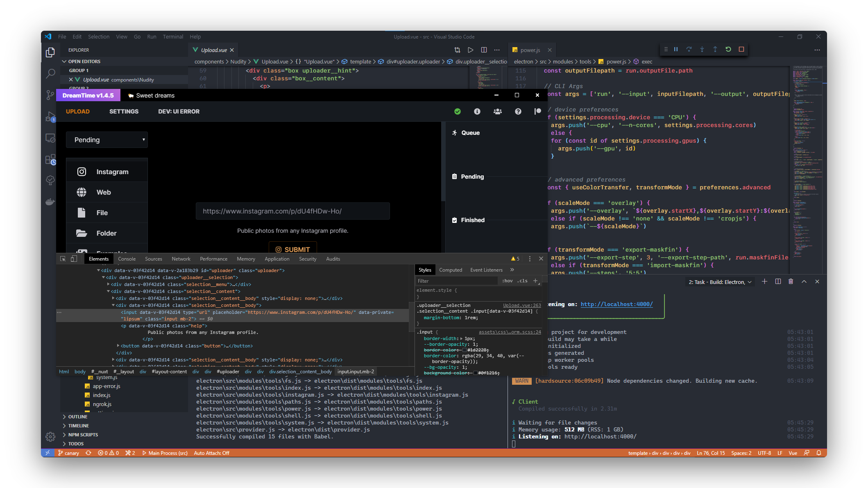868x488 pixels.
Task: Expand the OUTLINE section in Explorer
Action: (78, 417)
